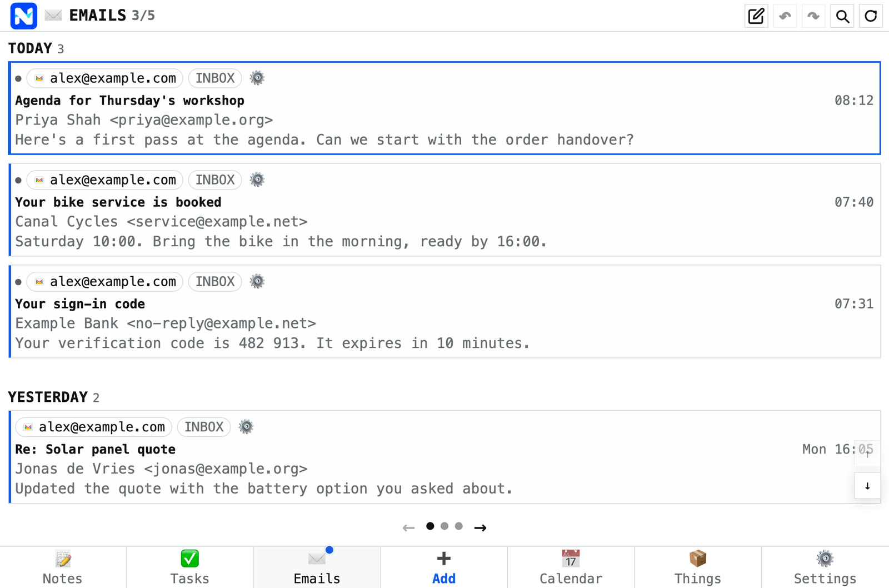This screenshot has width=889, height=588.
Task: Click the envelope icon beside EMAILS title
Action: coord(53,15)
